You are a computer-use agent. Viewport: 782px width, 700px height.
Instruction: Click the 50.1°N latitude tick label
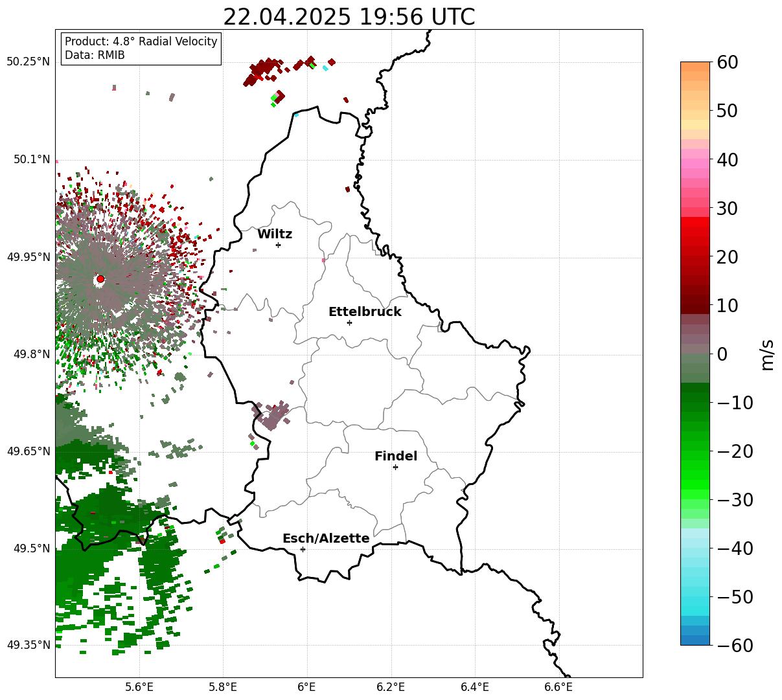32,159
